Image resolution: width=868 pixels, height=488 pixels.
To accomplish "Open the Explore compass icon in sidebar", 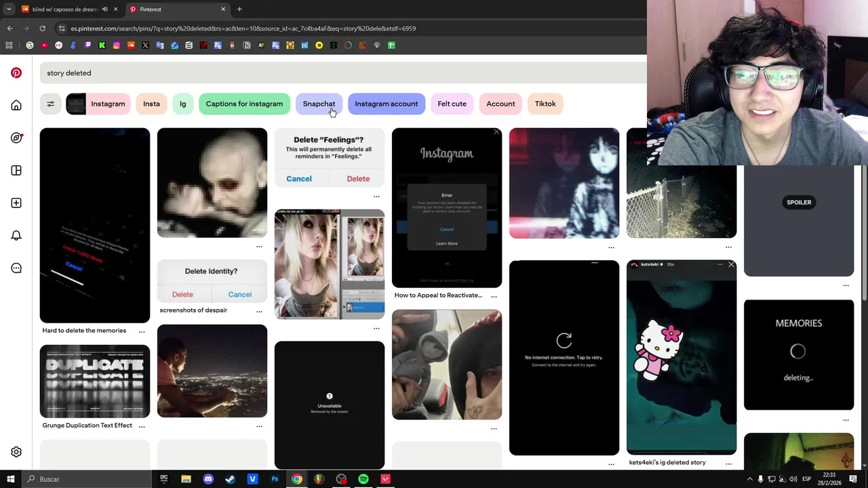I will coord(16,138).
